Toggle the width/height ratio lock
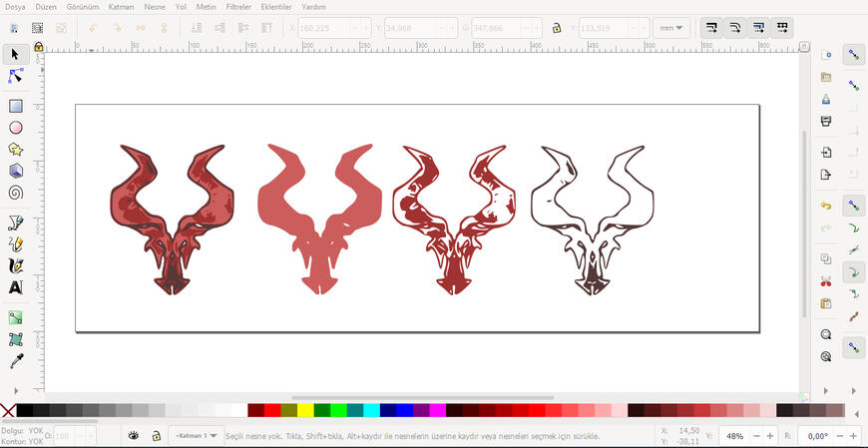 click(556, 28)
